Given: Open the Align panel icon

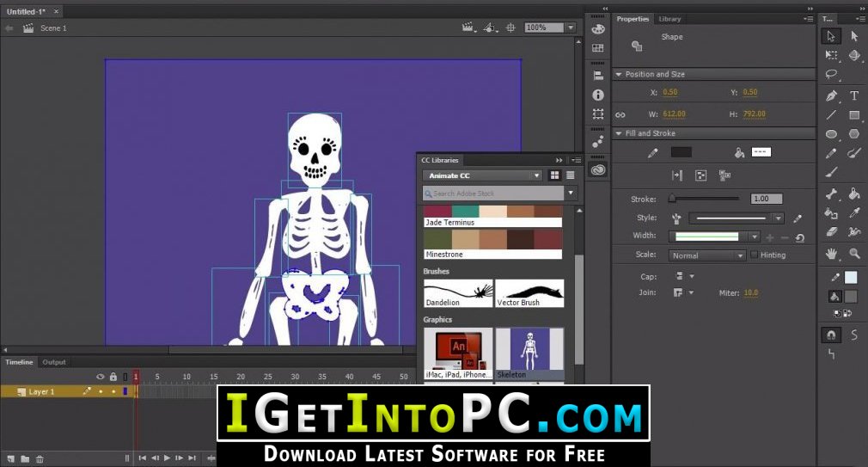Looking at the screenshot, I should tap(598, 76).
